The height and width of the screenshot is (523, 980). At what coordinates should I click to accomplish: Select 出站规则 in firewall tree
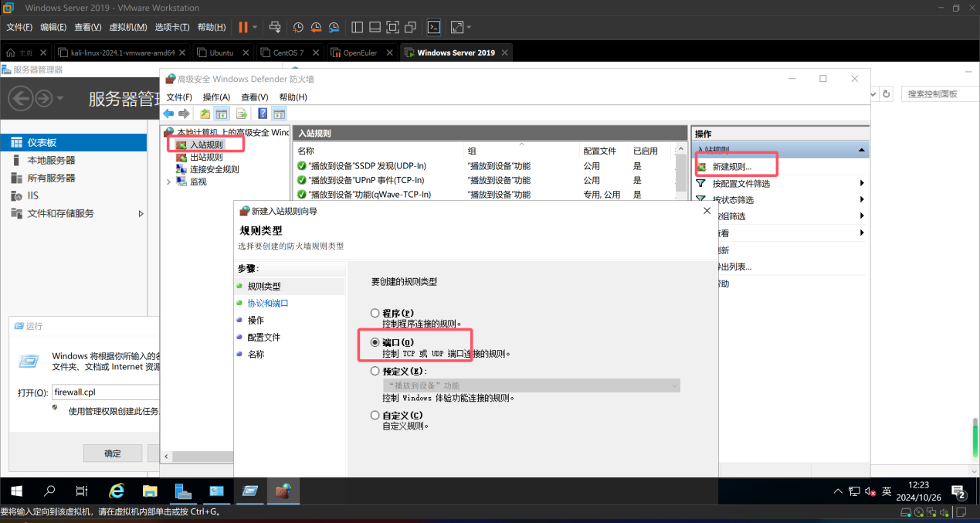205,157
